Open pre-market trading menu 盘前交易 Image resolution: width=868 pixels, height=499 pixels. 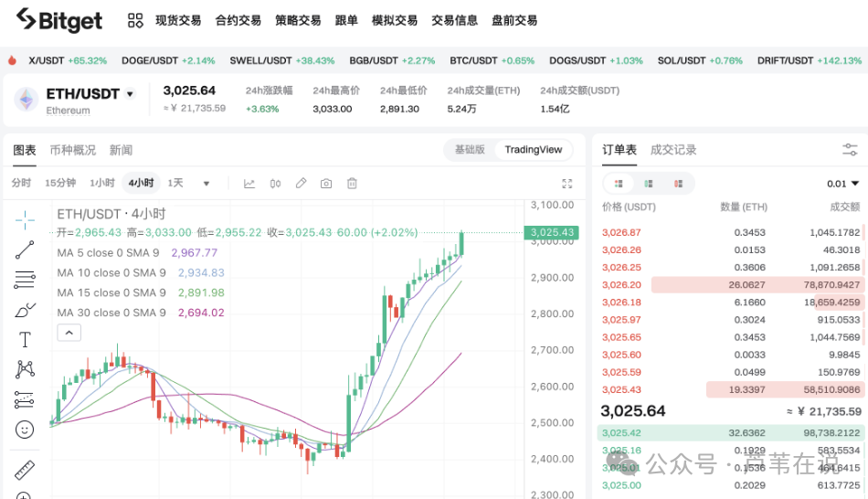coord(514,21)
